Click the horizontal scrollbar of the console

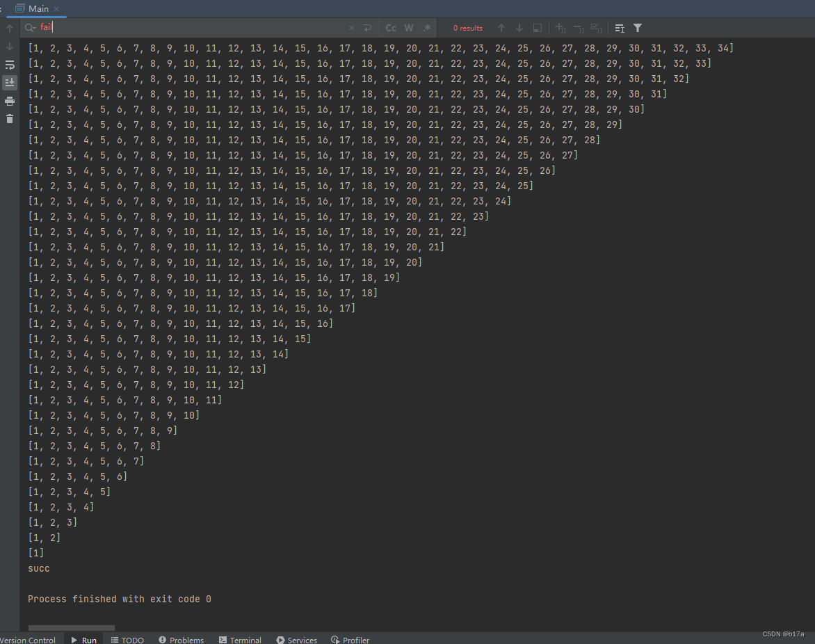pyautogui.click(x=71, y=628)
